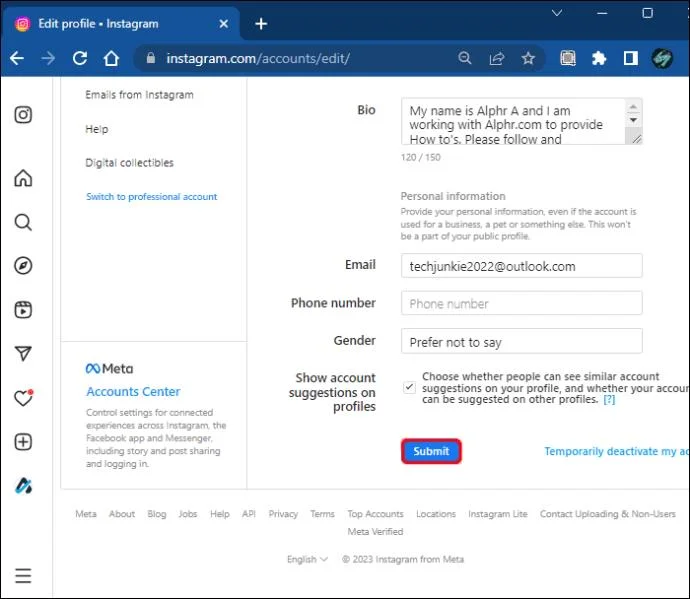Viewport: 690px width, 599px height.
Task: Click the Email input field
Action: click(x=521, y=266)
